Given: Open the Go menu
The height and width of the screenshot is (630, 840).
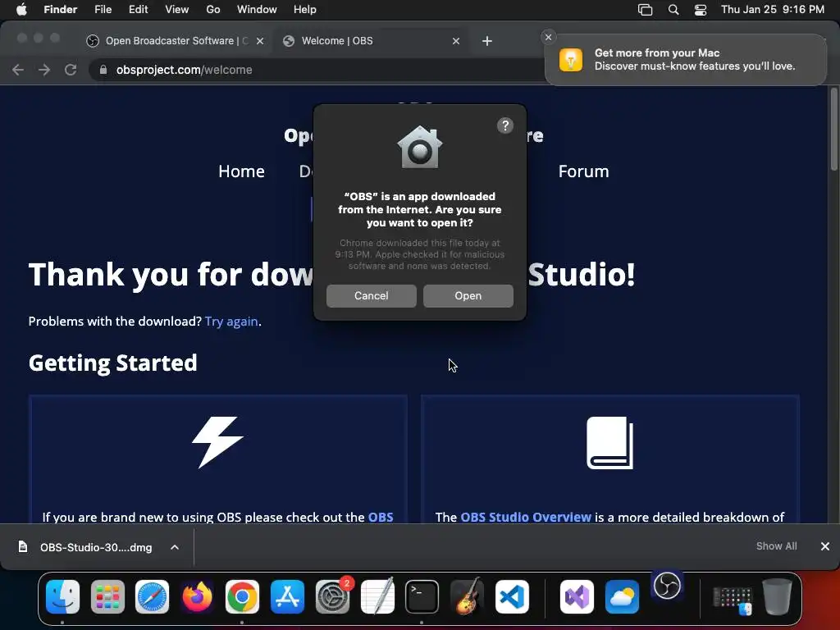Looking at the screenshot, I should tap(213, 10).
